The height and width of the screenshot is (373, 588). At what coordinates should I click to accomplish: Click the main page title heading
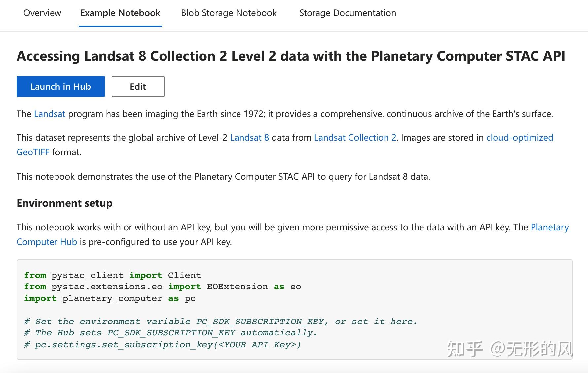click(x=291, y=56)
